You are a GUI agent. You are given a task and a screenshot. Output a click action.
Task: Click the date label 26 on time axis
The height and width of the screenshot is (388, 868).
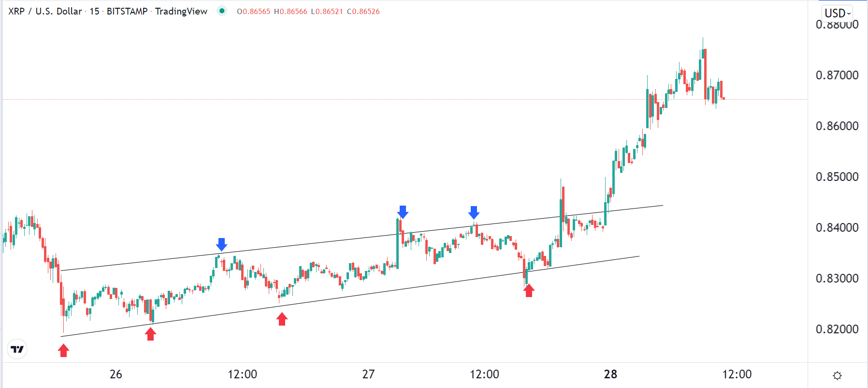pyautogui.click(x=116, y=374)
